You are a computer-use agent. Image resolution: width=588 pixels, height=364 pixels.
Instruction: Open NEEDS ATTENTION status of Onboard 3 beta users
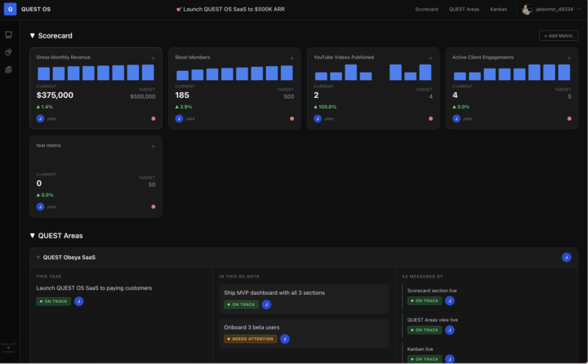(x=251, y=339)
